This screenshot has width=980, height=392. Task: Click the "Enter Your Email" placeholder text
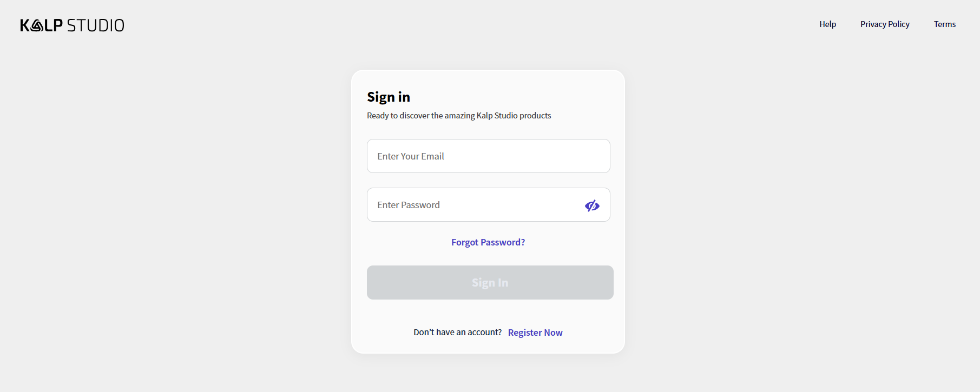coord(411,156)
